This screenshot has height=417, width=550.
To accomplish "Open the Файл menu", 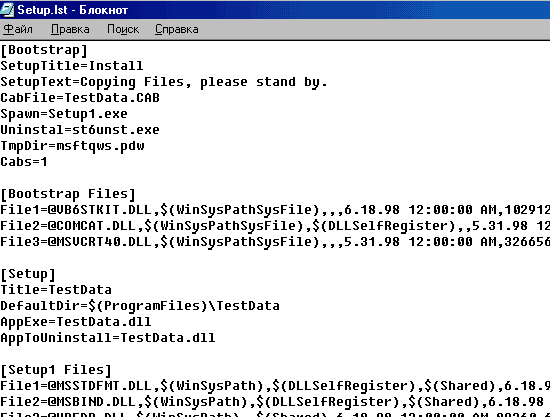I will click(x=18, y=29).
